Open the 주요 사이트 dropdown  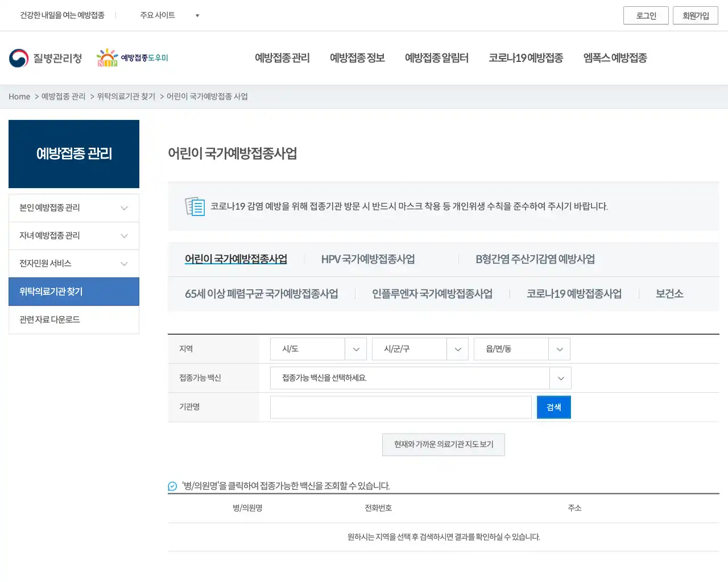pos(171,15)
